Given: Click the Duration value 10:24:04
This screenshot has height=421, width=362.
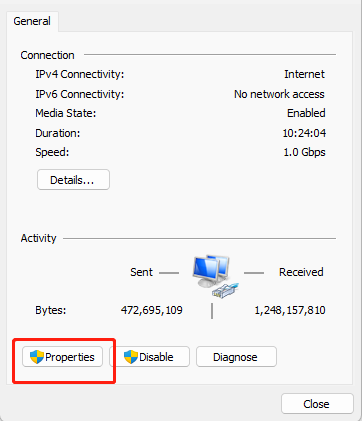Looking at the screenshot, I should (x=304, y=133).
